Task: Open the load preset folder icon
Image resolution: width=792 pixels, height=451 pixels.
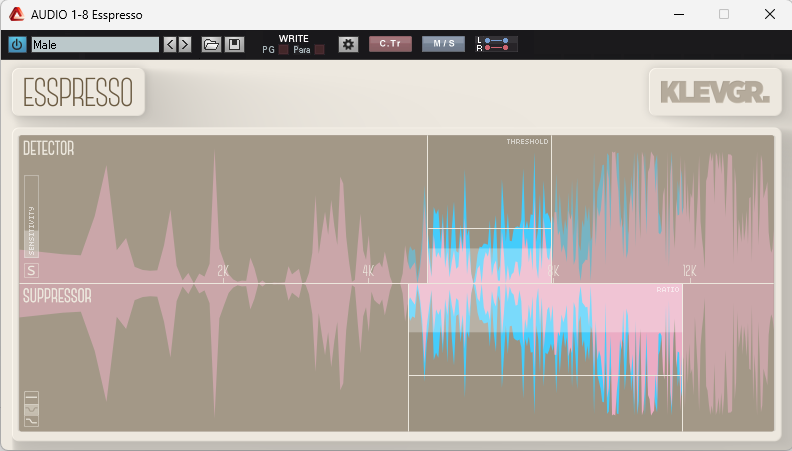Action: [x=211, y=44]
